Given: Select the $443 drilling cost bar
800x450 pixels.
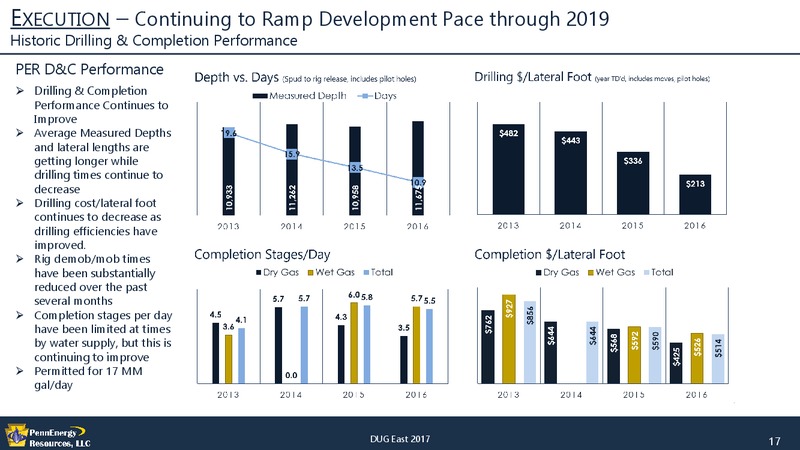Looking at the screenshot, I should point(570,173).
